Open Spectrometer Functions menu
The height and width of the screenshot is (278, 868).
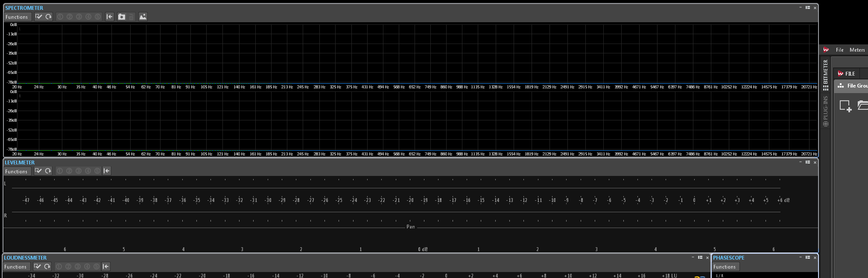pos(17,17)
